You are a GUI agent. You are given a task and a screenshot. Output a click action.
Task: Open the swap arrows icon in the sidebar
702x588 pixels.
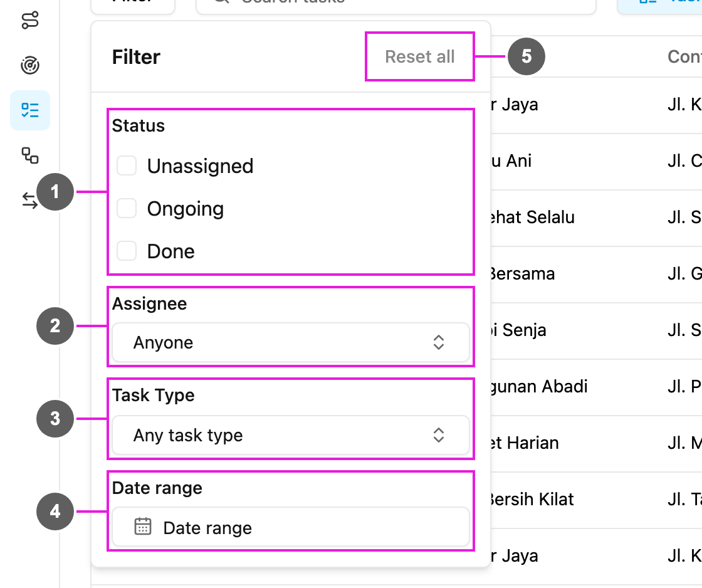30,200
